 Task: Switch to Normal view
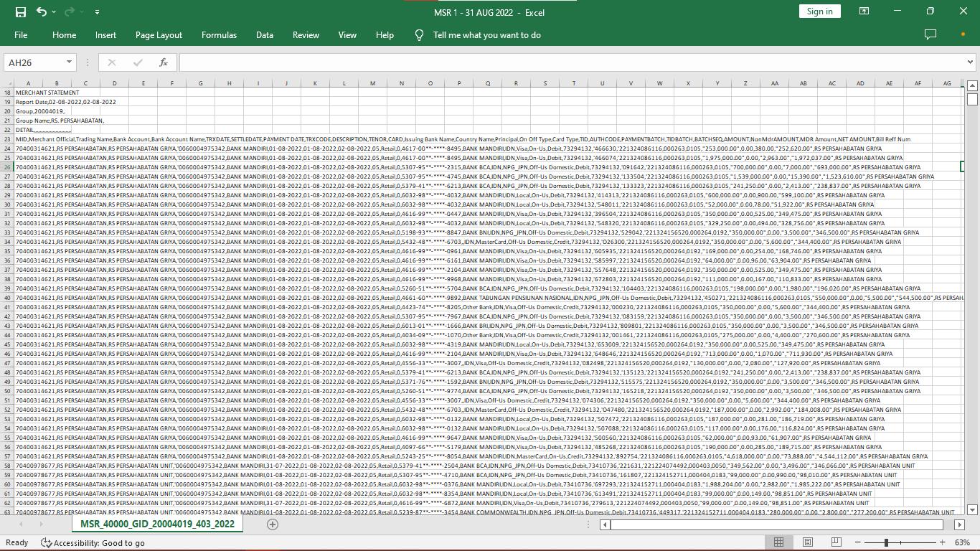[x=778, y=542]
